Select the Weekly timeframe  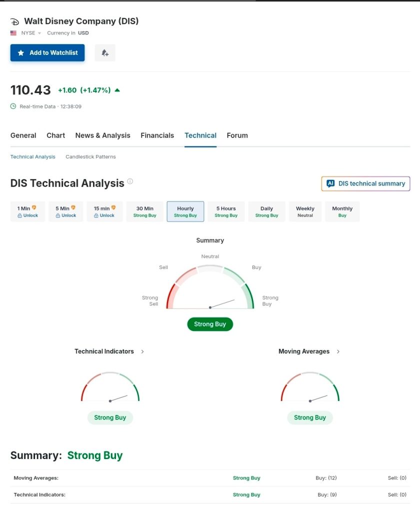[305, 211]
